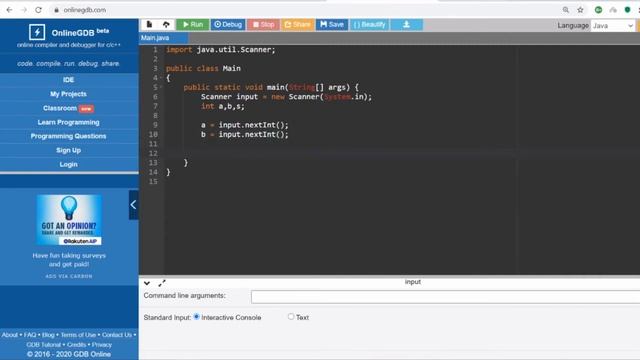Image resolution: width=640 pixels, height=360 pixels.
Task: Select Interactive Console radio button
Action: point(197,317)
